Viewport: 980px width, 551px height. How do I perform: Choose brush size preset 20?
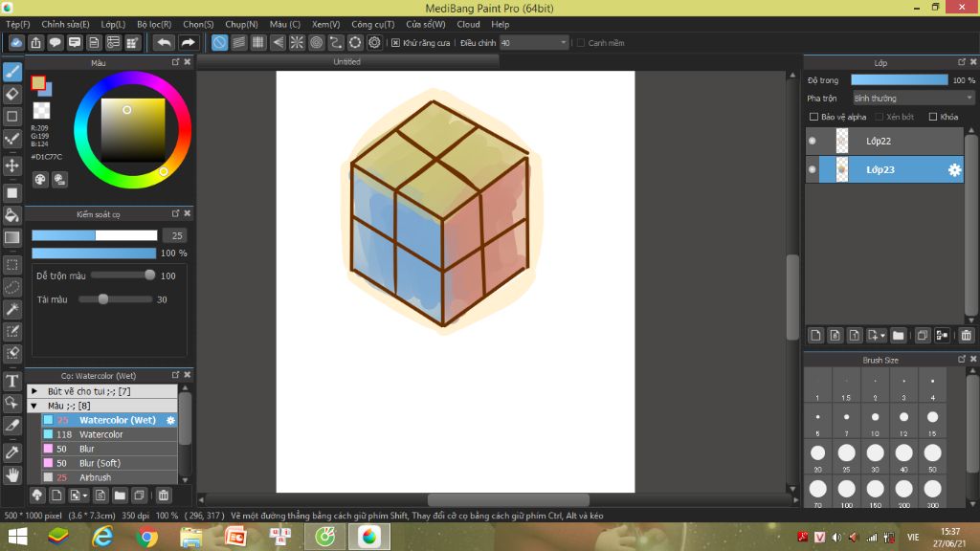[x=817, y=457]
